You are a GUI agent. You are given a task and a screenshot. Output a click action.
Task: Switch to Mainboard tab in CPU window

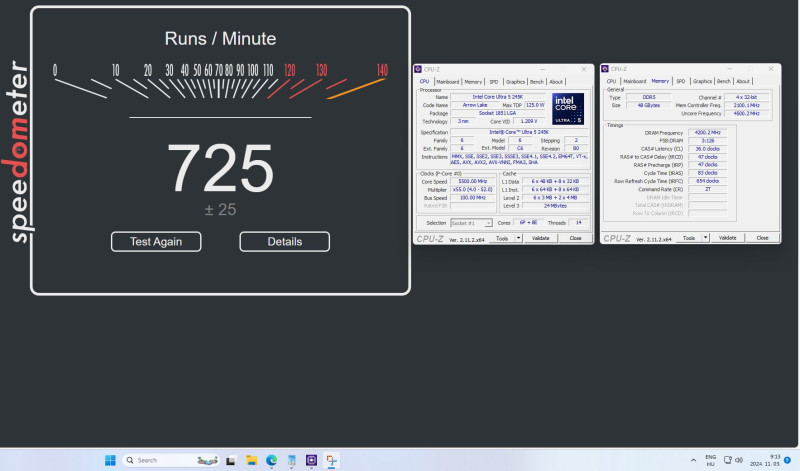tap(447, 82)
